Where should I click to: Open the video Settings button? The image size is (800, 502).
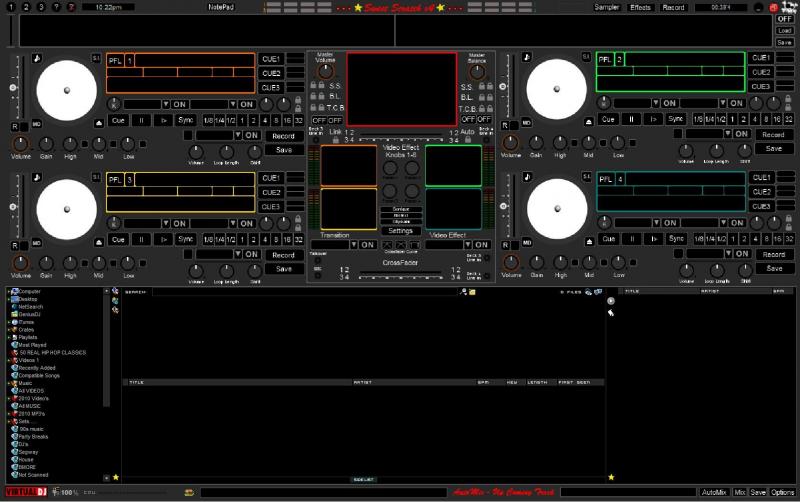(x=401, y=231)
